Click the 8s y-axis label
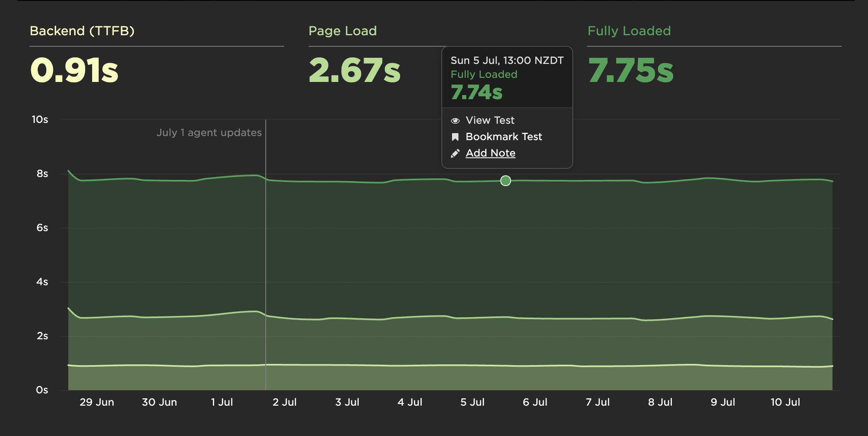 42,173
